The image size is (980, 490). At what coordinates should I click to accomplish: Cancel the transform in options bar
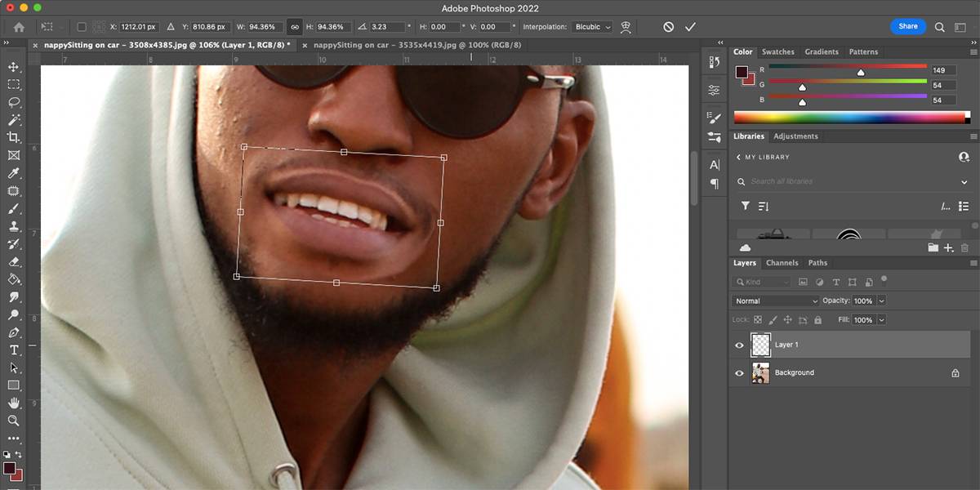pyautogui.click(x=668, y=27)
